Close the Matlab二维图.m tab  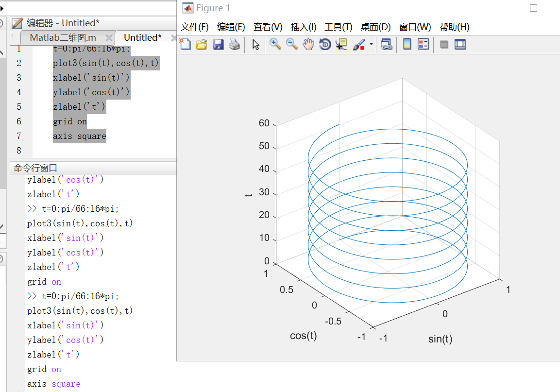click(x=109, y=36)
